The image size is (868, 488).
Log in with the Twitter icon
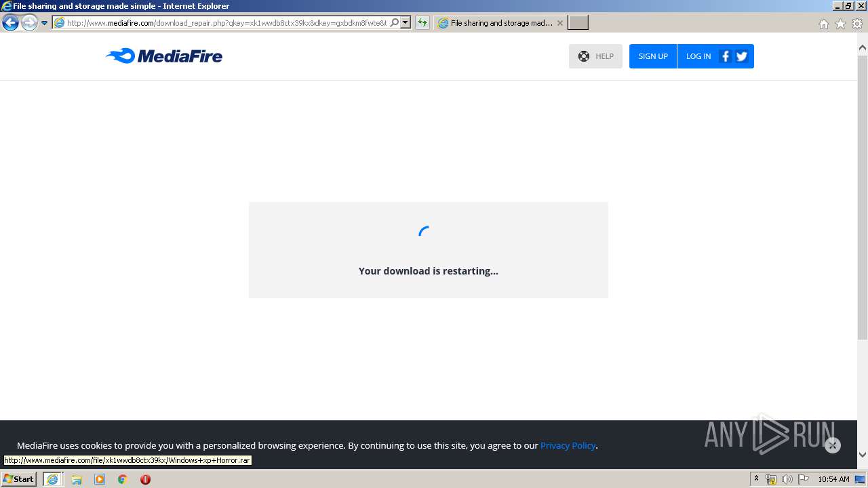742,56
